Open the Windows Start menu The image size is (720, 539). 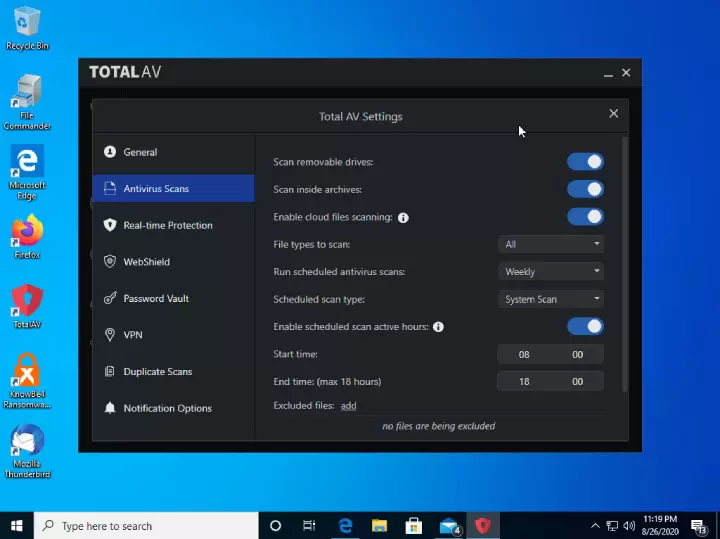pos(17,526)
